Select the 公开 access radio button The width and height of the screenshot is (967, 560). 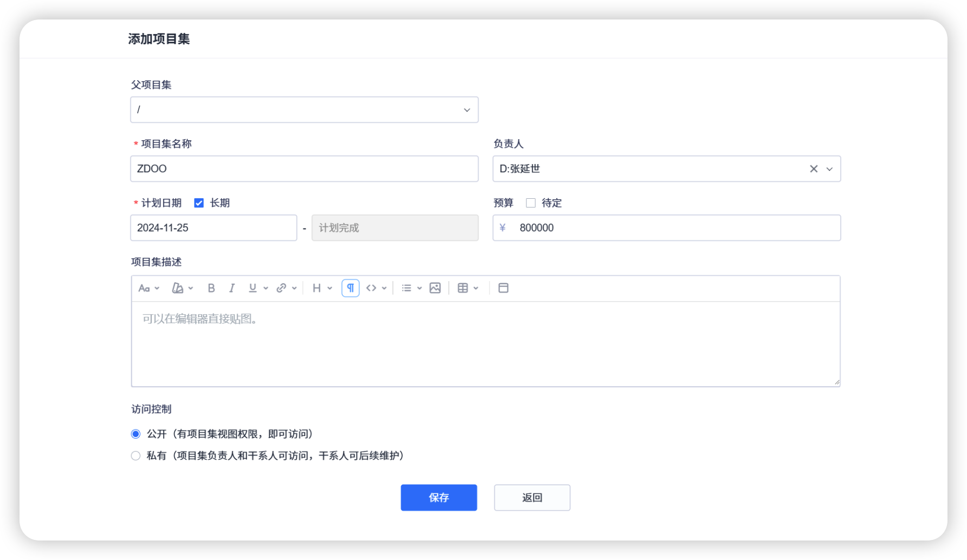click(136, 434)
